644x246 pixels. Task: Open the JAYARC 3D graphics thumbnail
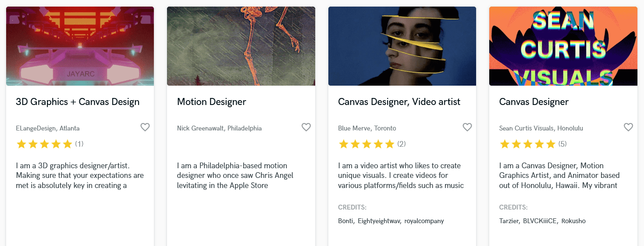(80, 46)
